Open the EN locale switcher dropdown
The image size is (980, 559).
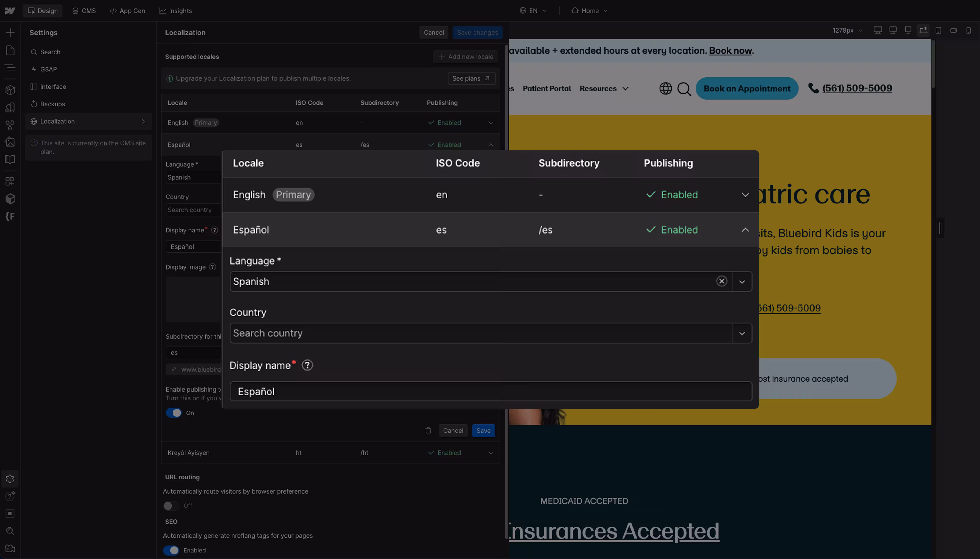(533, 11)
